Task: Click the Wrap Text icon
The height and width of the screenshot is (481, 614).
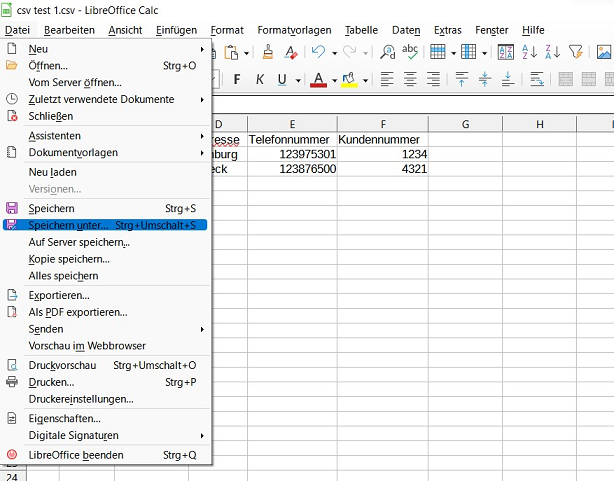Action: tap(537, 79)
